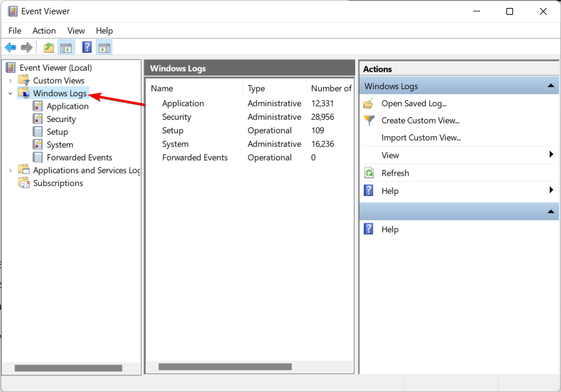Select Application under Windows Logs tree
This screenshot has height=392, width=561.
(x=68, y=106)
